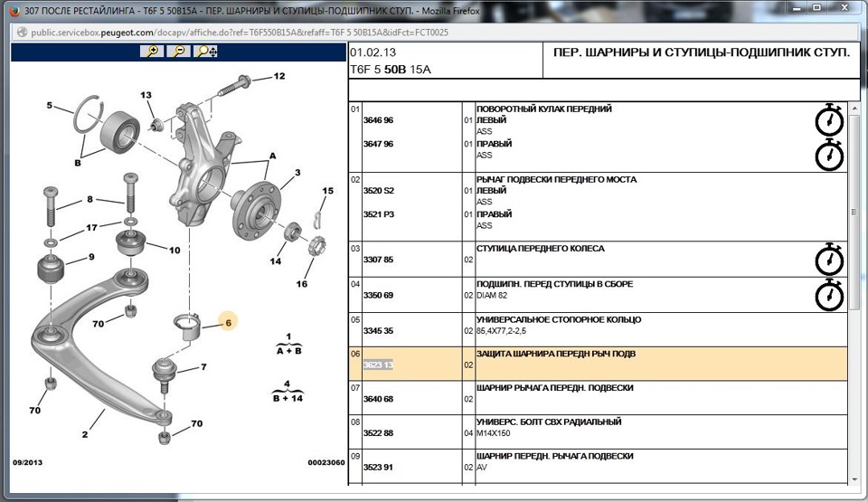The image size is (868, 502).
Task: Click part number 3521 P3
Action: click(x=379, y=214)
